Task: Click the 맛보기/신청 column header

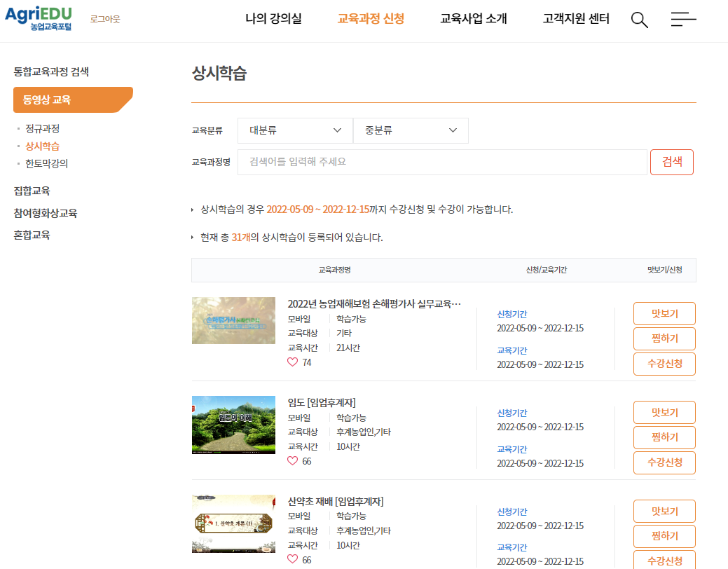Action: coord(664,270)
